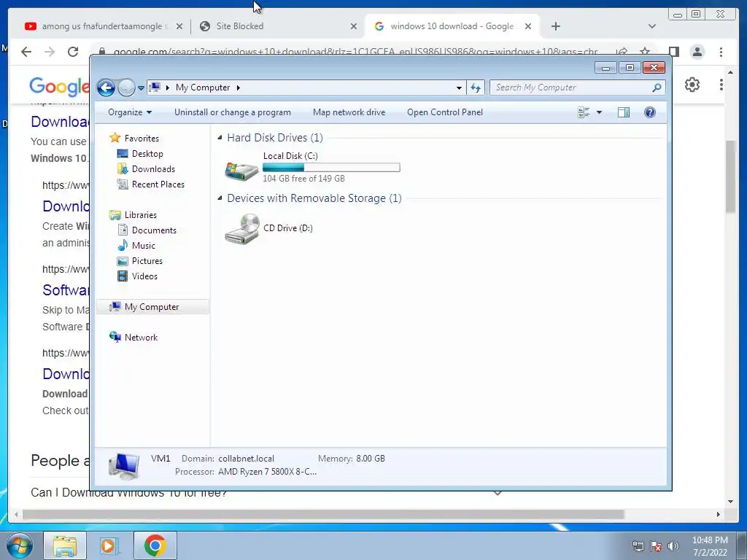This screenshot has width=747, height=560.
Task: Click Chrome icon in taskbar
Action: coord(155,545)
